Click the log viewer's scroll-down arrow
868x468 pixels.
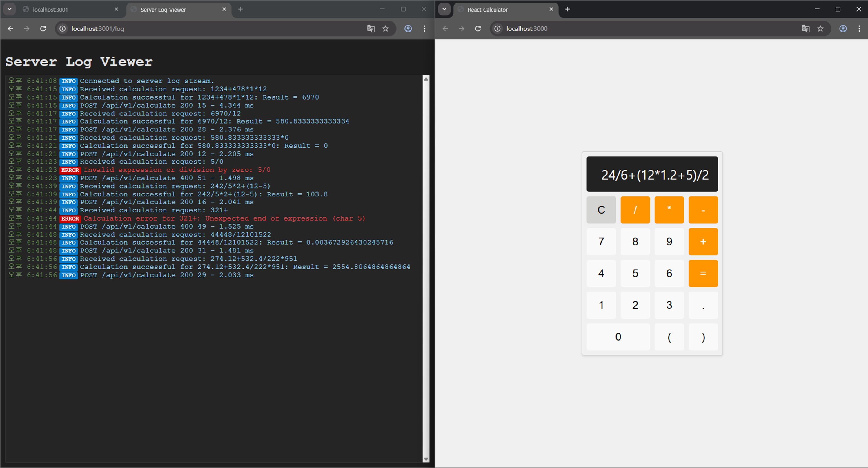coord(426,459)
